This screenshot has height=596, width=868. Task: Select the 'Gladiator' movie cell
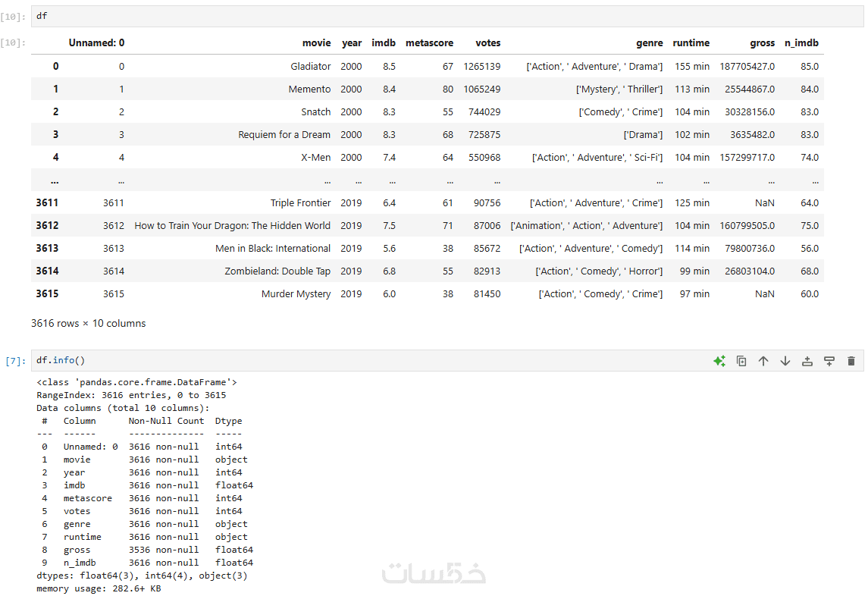click(x=311, y=67)
